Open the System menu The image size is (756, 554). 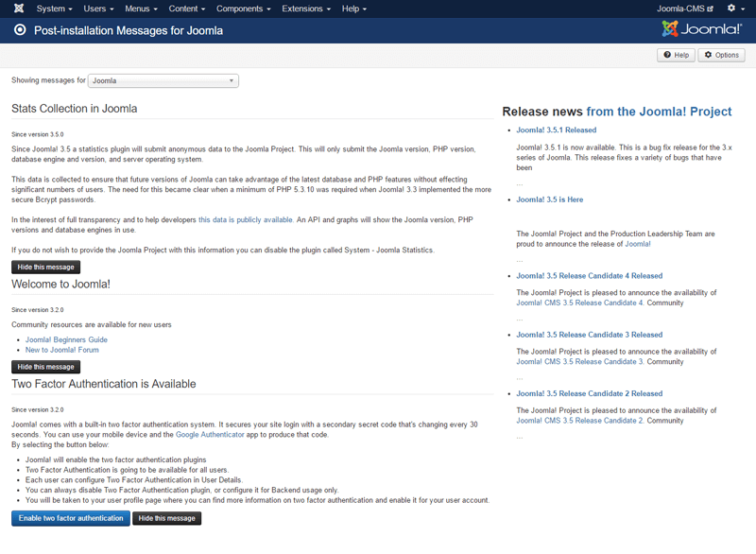pos(54,9)
